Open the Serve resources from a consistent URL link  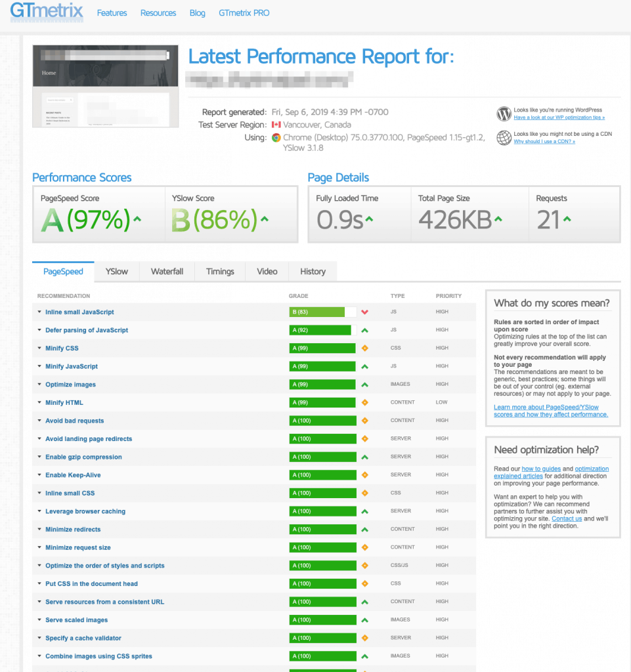[104, 602]
